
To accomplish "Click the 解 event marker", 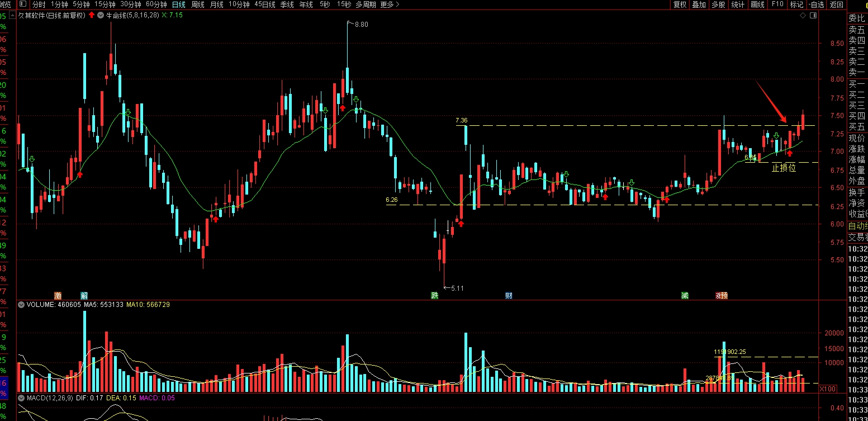I will point(84,295).
